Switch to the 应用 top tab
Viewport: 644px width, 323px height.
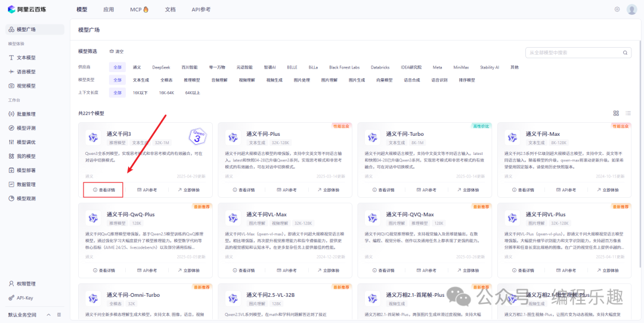(109, 10)
